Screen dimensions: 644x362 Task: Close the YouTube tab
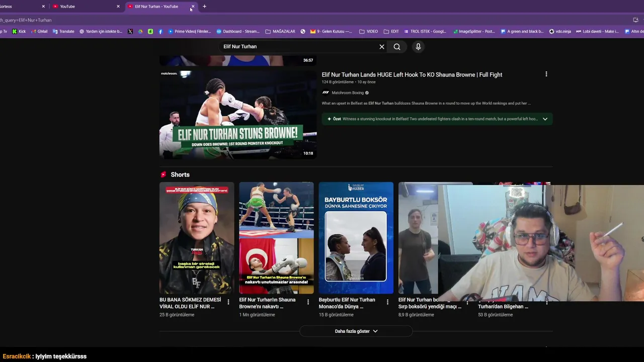click(x=118, y=7)
